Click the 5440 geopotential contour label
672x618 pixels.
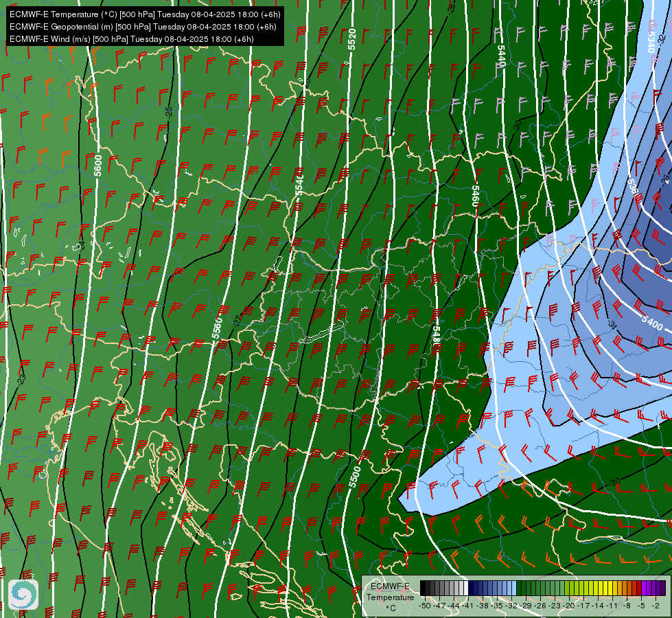[502, 56]
